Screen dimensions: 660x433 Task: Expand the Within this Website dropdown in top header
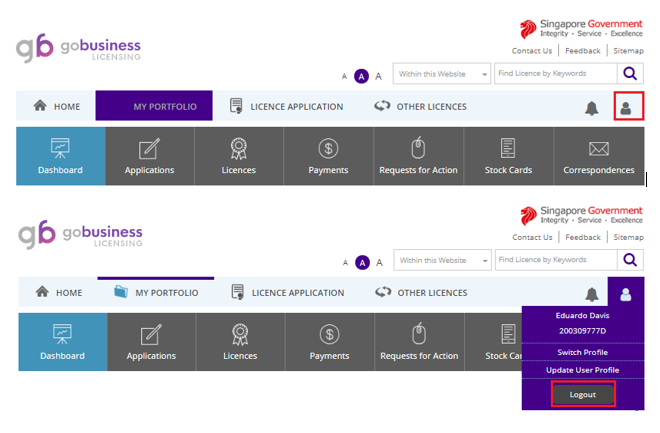pyautogui.click(x=442, y=74)
